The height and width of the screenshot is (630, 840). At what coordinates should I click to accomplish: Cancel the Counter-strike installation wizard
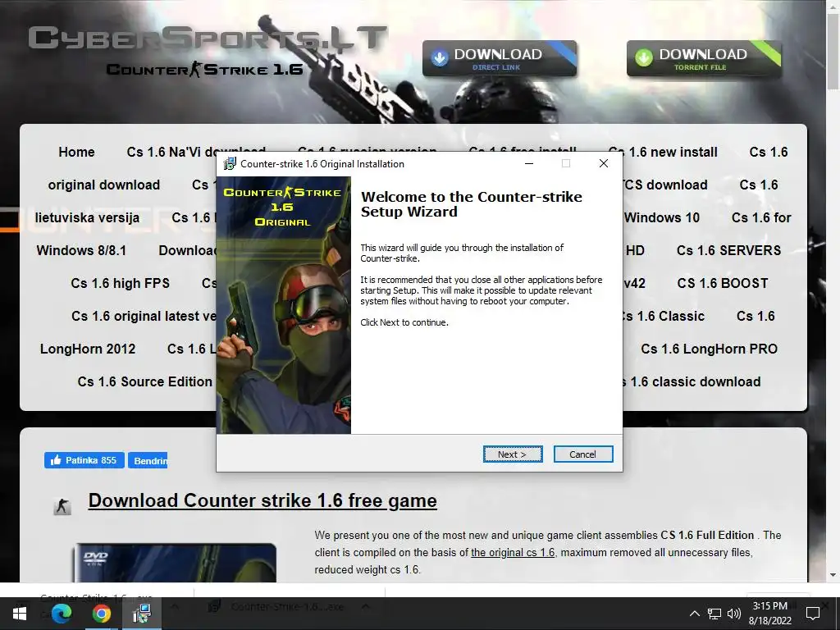click(583, 454)
